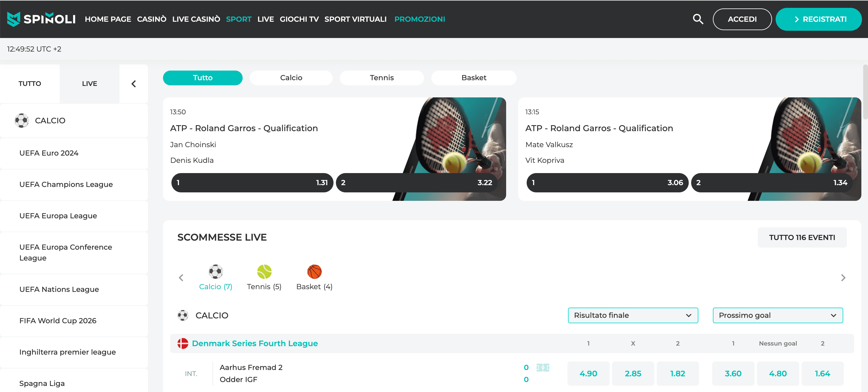Click the left carousel arrow in Scommesse Live
868x392 pixels.
click(x=181, y=277)
